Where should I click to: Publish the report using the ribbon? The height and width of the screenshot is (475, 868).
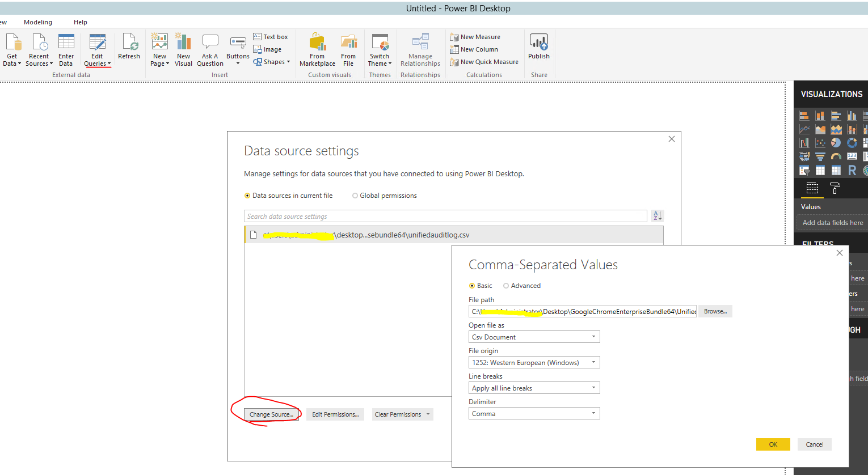pos(539,46)
